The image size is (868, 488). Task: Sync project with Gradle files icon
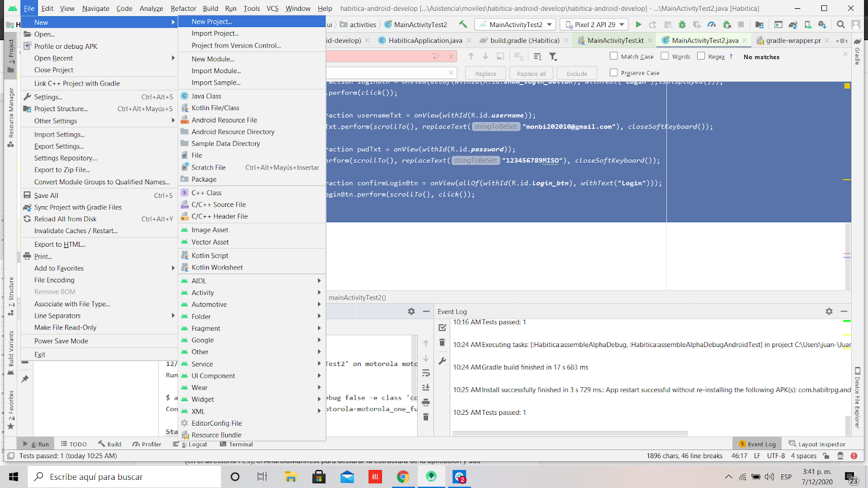pos(793,24)
